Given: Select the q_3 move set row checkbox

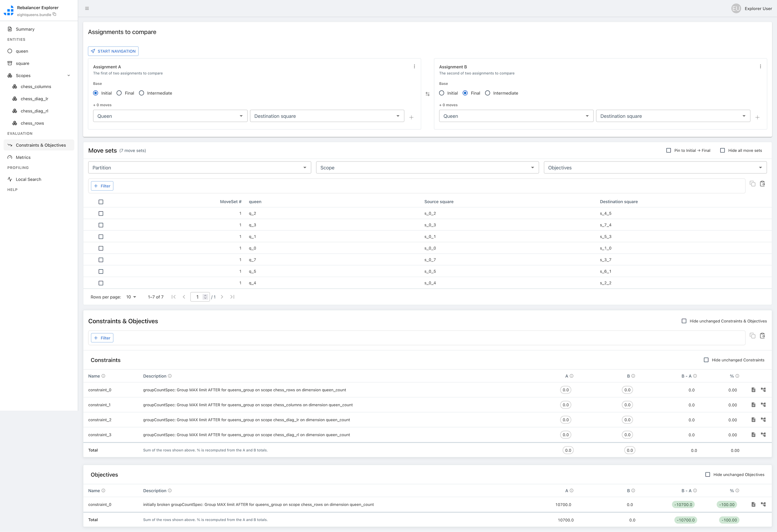Looking at the screenshot, I should tap(101, 225).
